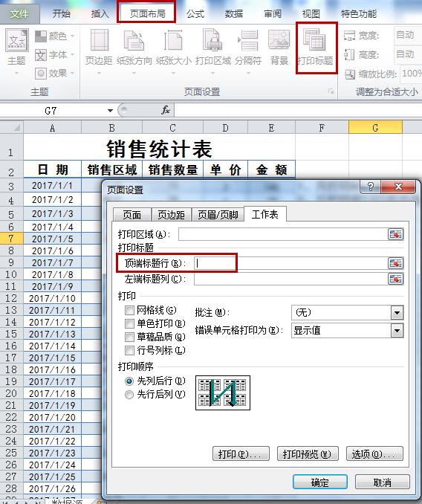Open the 公式 ribbon tab
Image resolution: width=422 pixels, height=504 pixels.
coord(195,13)
